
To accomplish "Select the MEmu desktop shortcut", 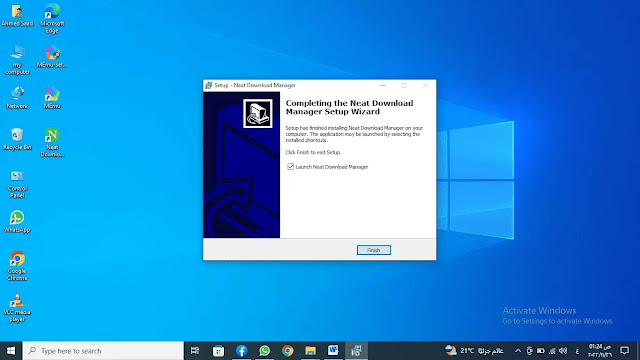I will coord(52,98).
